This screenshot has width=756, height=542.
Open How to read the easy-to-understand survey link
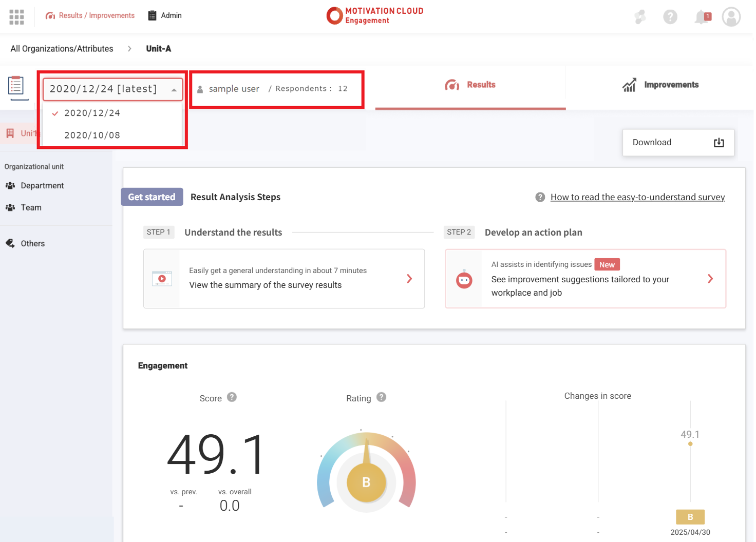[x=637, y=197]
